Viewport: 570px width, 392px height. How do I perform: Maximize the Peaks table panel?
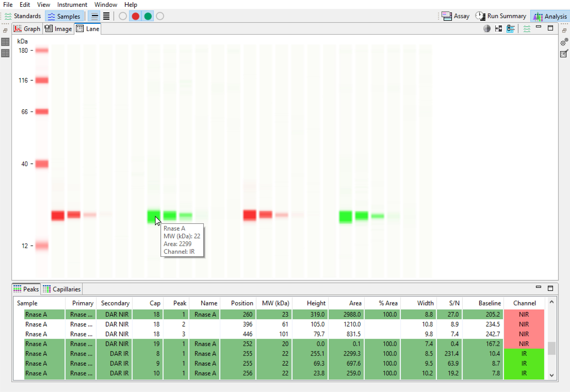point(550,288)
